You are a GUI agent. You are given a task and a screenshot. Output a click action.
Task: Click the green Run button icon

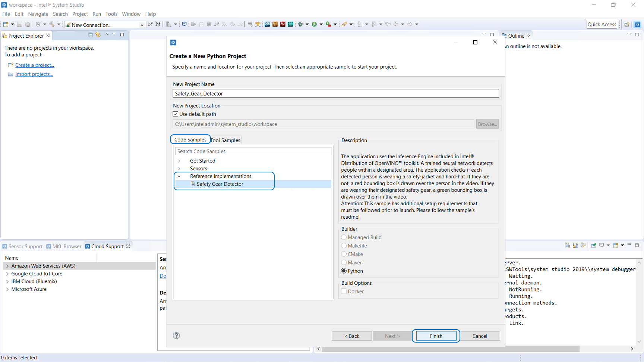(x=314, y=24)
